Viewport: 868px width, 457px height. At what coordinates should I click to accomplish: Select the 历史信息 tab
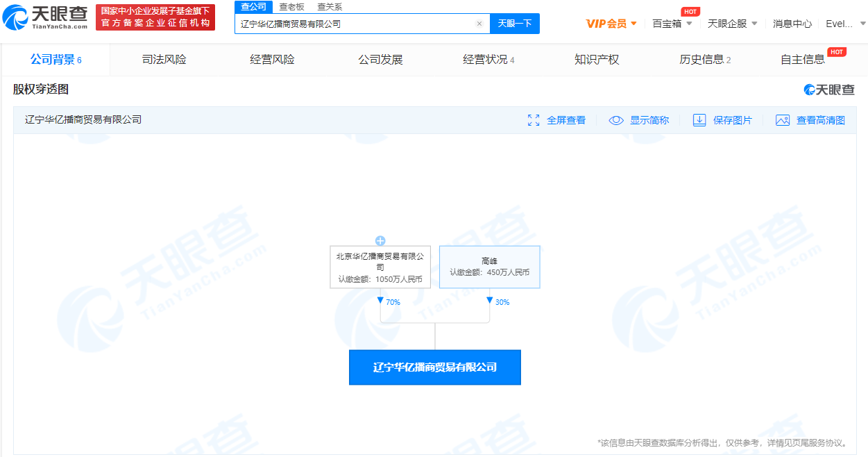pyautogui.click(x=705, y=60)
